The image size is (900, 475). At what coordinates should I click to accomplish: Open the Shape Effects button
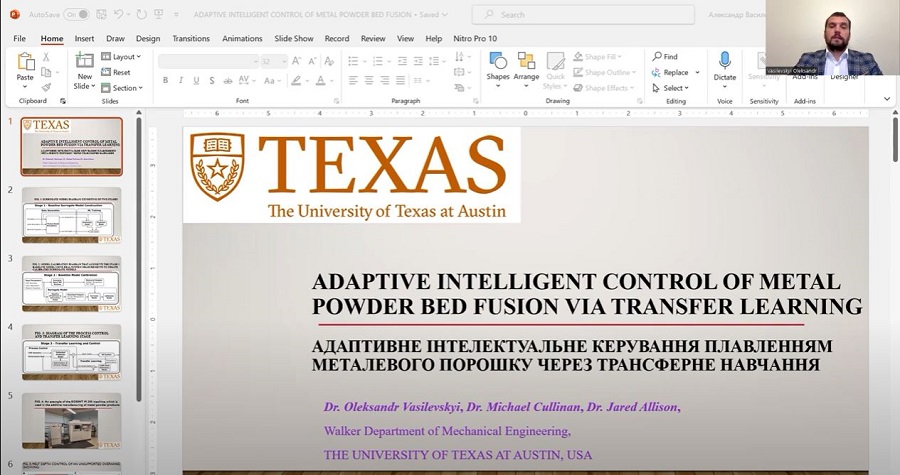[x=604, y=88]
